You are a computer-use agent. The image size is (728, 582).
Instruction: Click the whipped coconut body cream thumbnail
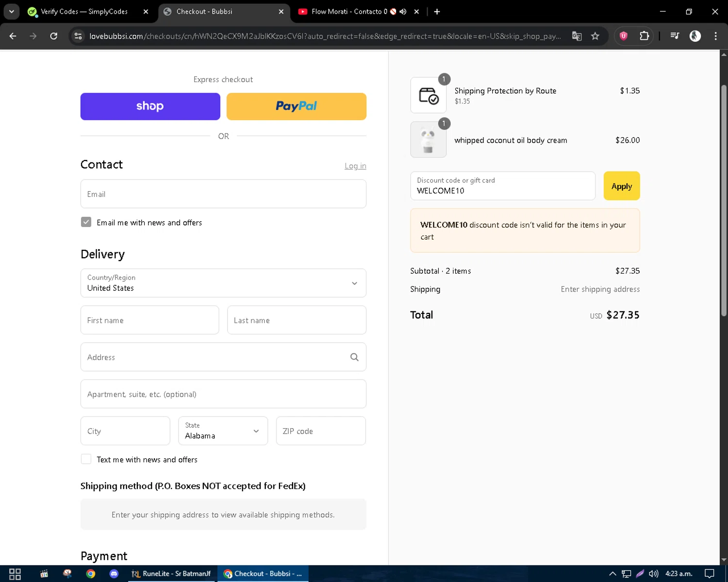coord(428,140)
